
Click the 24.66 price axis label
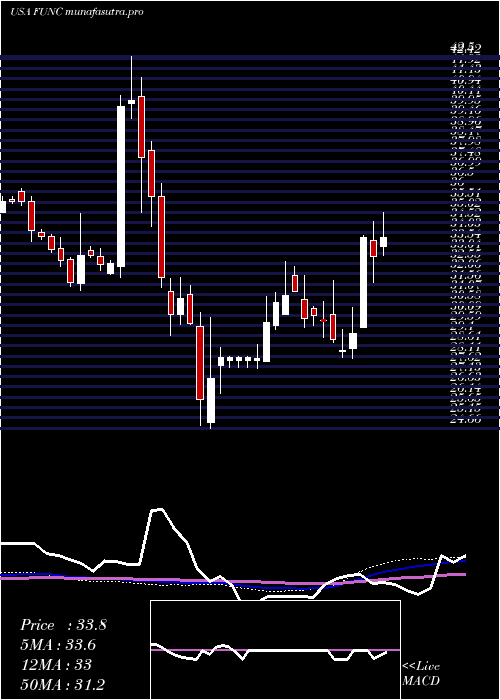(x=468, y=420)
